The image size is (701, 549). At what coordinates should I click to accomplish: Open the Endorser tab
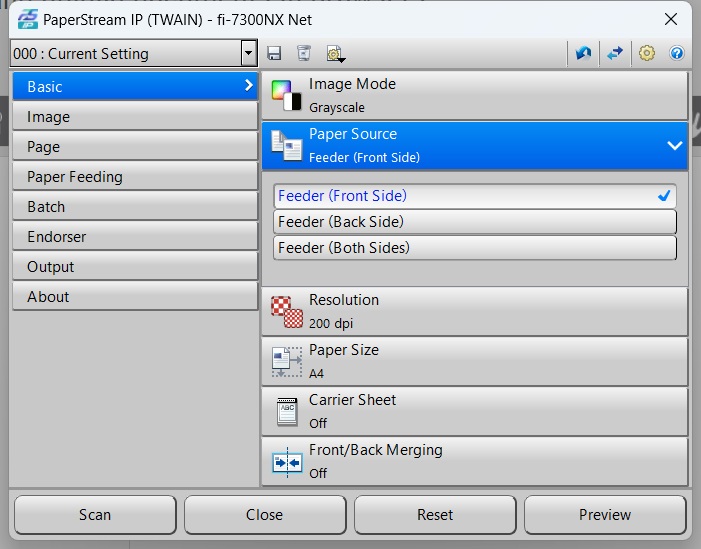(134, 237)
